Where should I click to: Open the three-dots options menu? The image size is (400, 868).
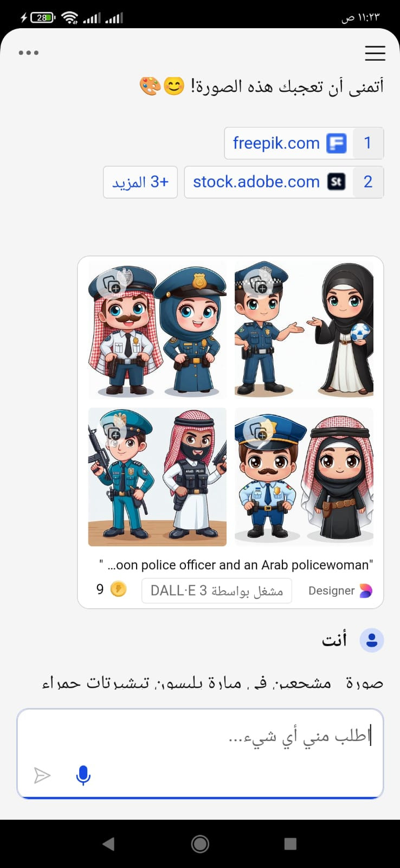29,53
